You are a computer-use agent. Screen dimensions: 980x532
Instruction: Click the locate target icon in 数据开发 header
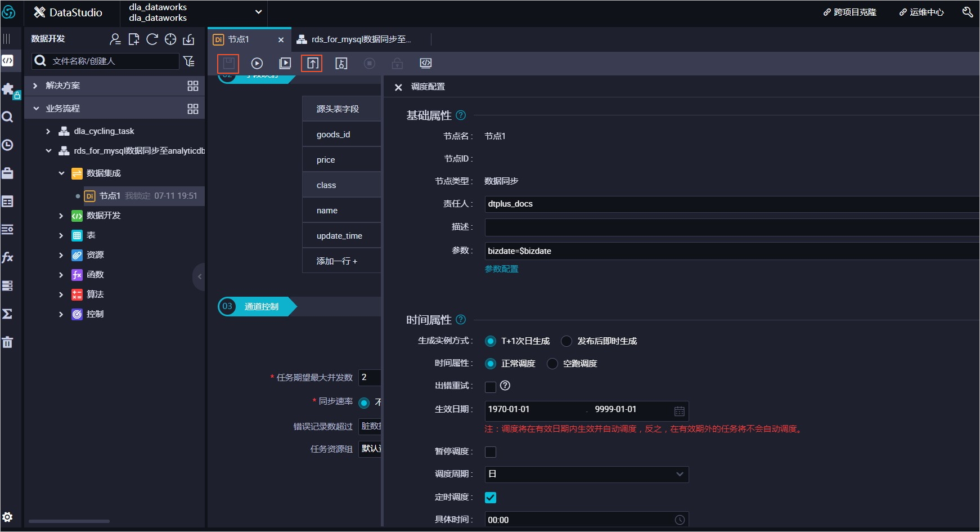pyautogui.click(x=170, y=39)
